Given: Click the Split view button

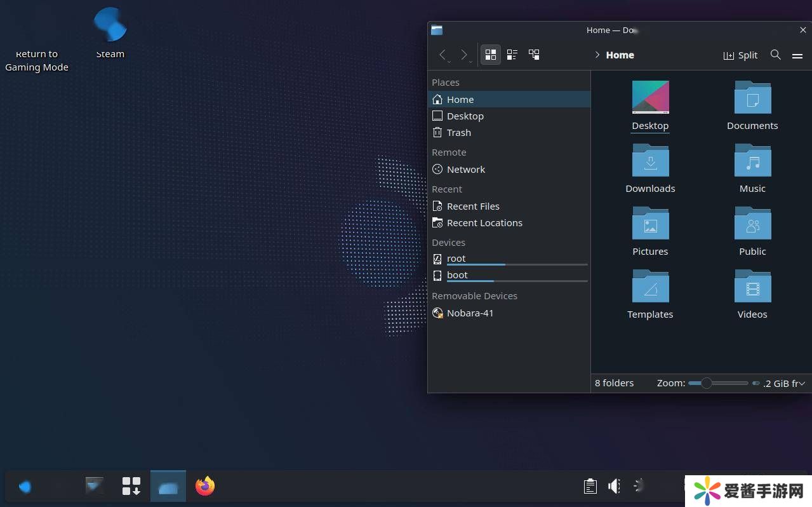Looking at the screenshot, I should click(740, 55).
